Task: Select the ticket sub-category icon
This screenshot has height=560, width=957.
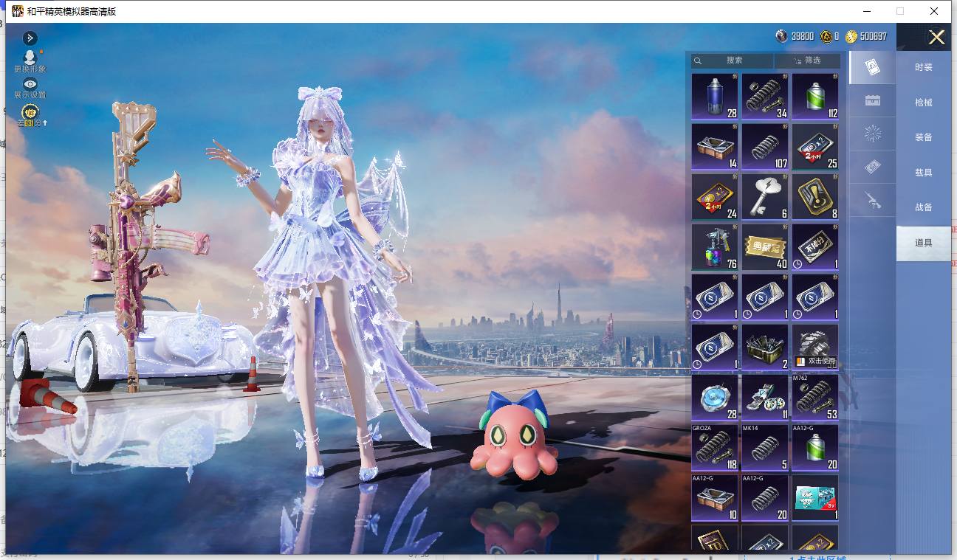Action: pos(872,167)
